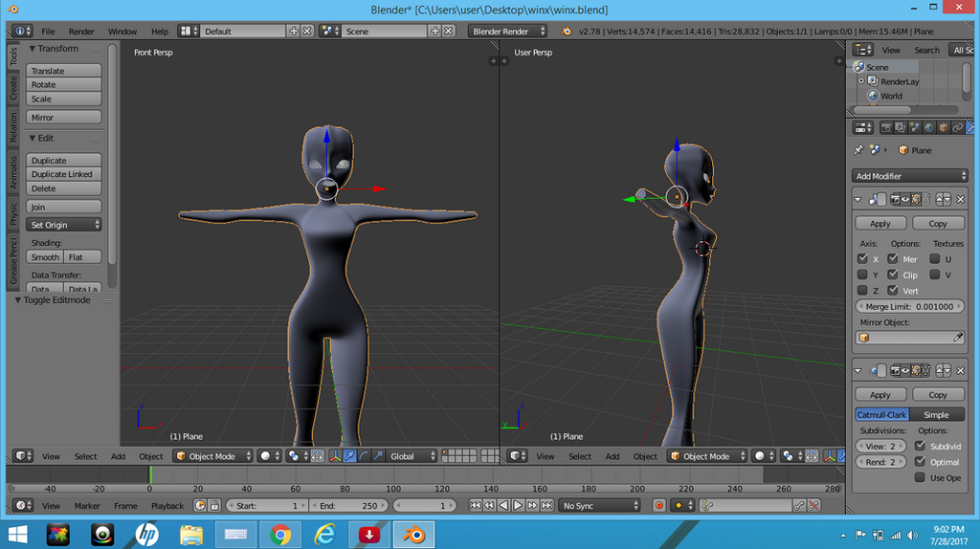Open the Blender Render engine dropdown
Viewport: 980px width, 549px height.
click(x=508, y=32)
